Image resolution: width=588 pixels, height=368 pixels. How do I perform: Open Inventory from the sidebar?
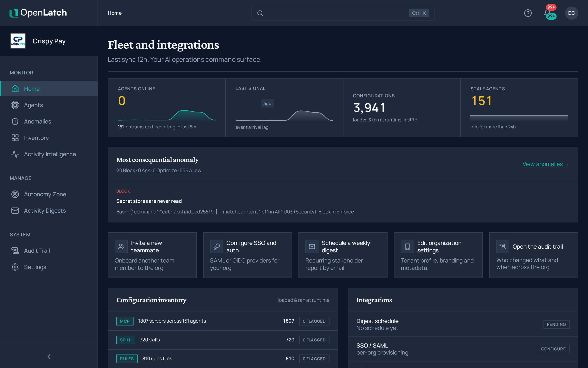[x=49, y=138]
